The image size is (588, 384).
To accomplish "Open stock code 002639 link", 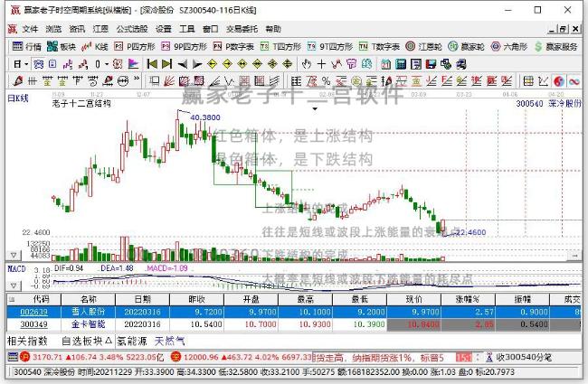I will click(x=33, y=312).
